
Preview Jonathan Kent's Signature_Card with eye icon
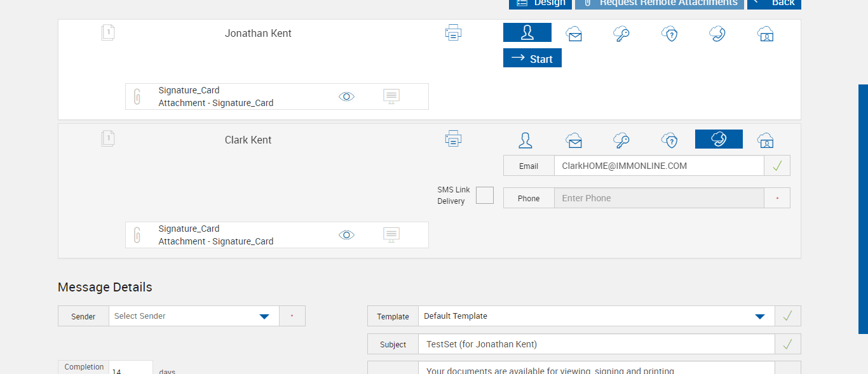346,97
